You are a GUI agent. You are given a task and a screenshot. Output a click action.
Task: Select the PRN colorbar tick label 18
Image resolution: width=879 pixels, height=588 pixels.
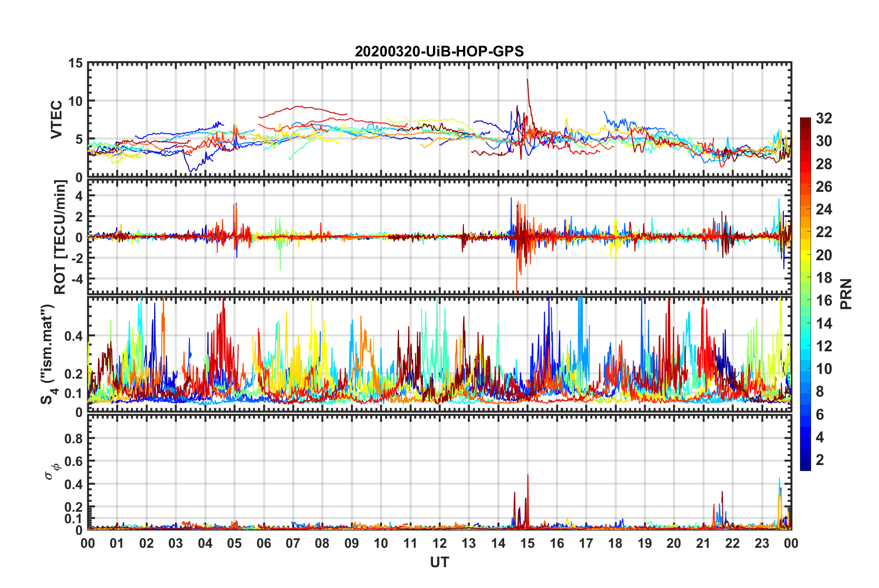coord(824,278)
